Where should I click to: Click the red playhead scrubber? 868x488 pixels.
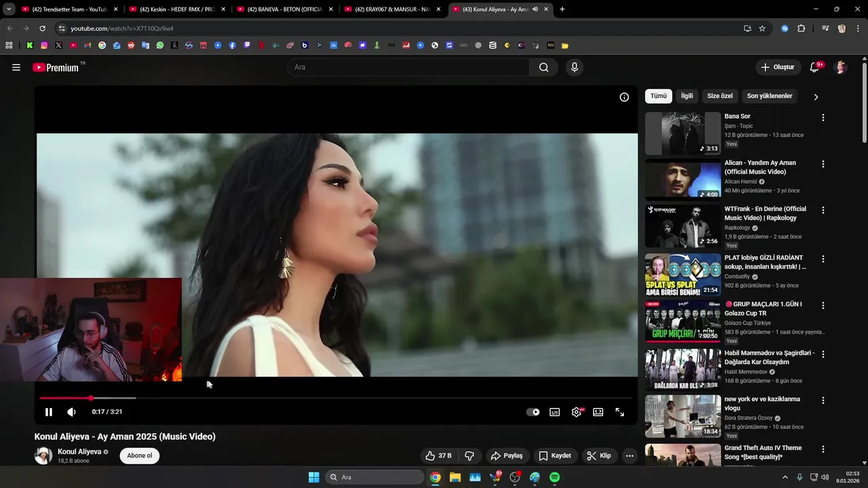tap(91, 398)
